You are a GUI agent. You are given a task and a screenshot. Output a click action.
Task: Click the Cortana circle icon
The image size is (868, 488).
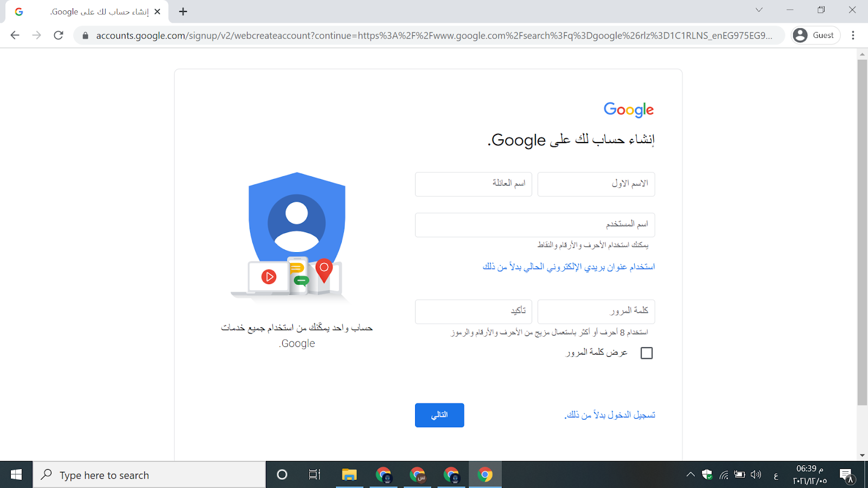click(x=282, y=475)
